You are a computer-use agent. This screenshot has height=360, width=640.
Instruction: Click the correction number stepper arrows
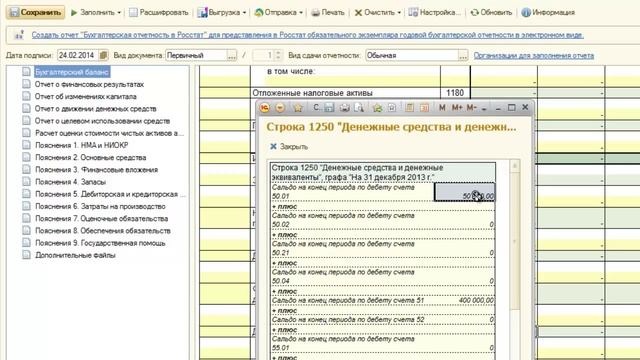(278, 55)
